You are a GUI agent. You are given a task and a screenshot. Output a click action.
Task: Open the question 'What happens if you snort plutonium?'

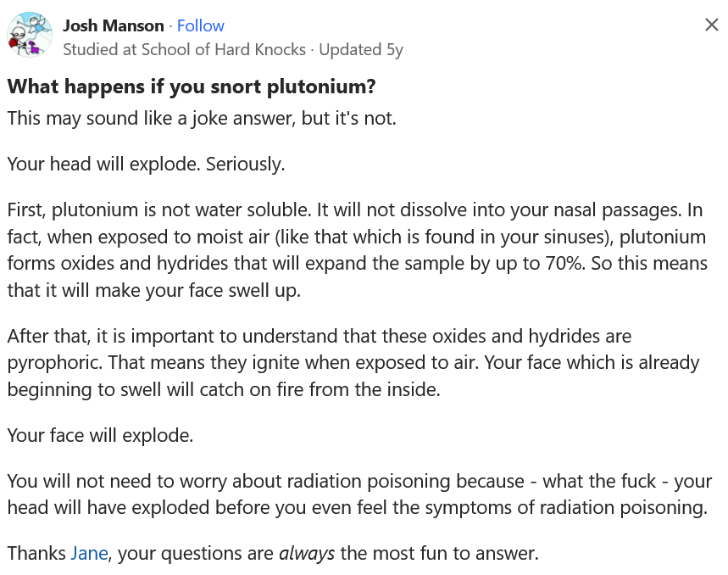(x=192, y=87)
